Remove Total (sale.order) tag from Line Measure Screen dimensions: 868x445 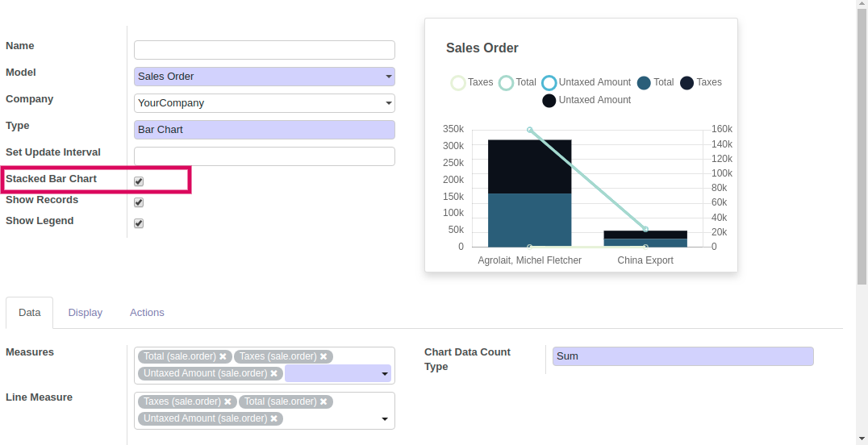coord(323,401)
